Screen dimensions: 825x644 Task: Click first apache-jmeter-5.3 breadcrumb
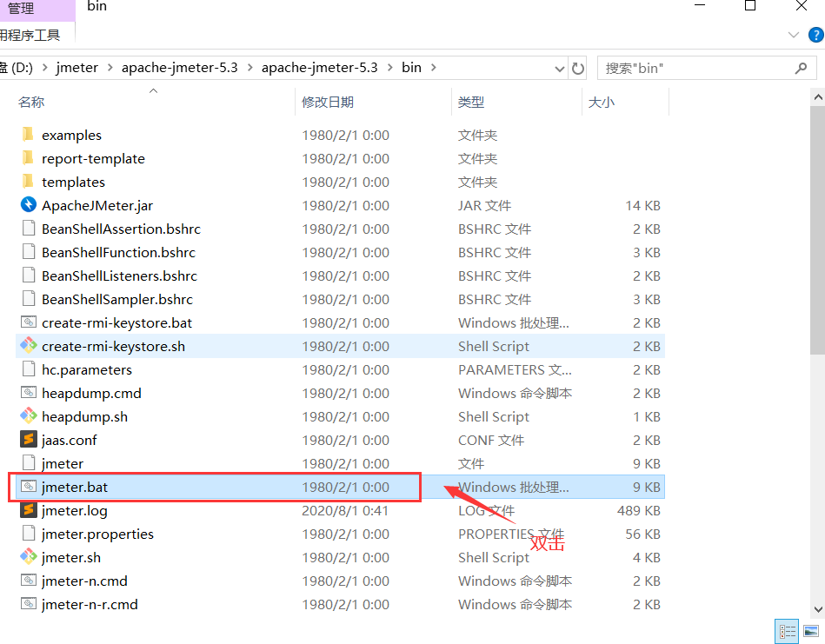(x=179, y=68)
